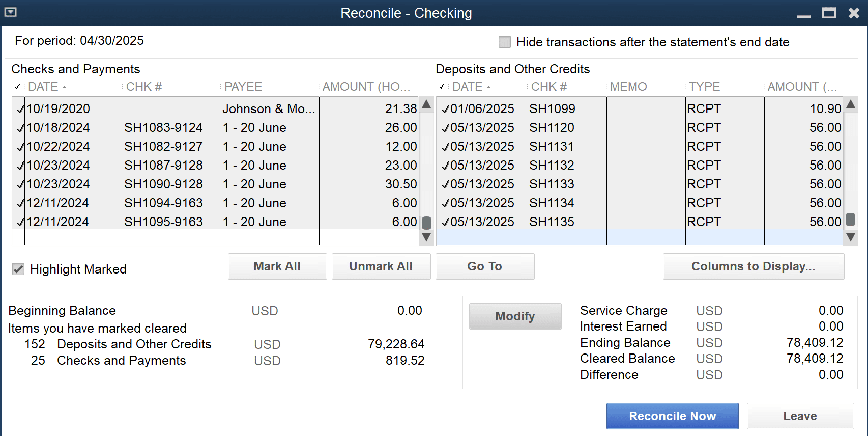This screenshot has width=868, height=436.
Task: Click Modify to edit statement info
Action: pyautogui.click(x=515, y=316)
